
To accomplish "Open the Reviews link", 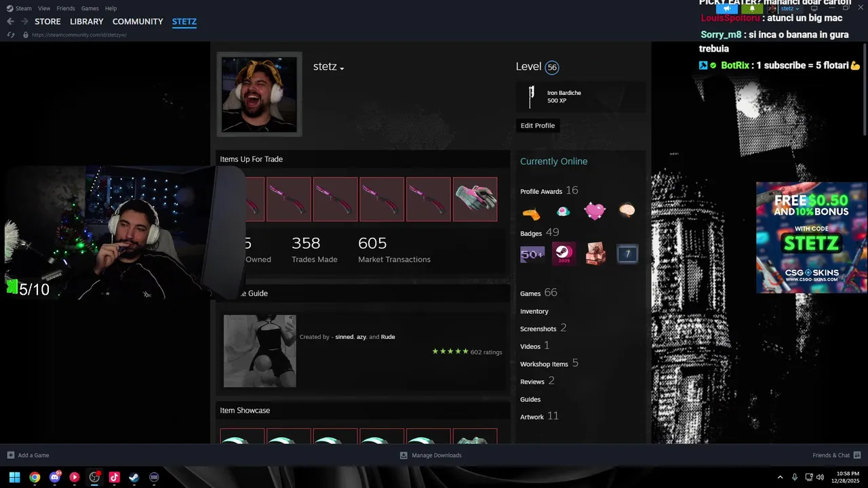I will 532,382.
